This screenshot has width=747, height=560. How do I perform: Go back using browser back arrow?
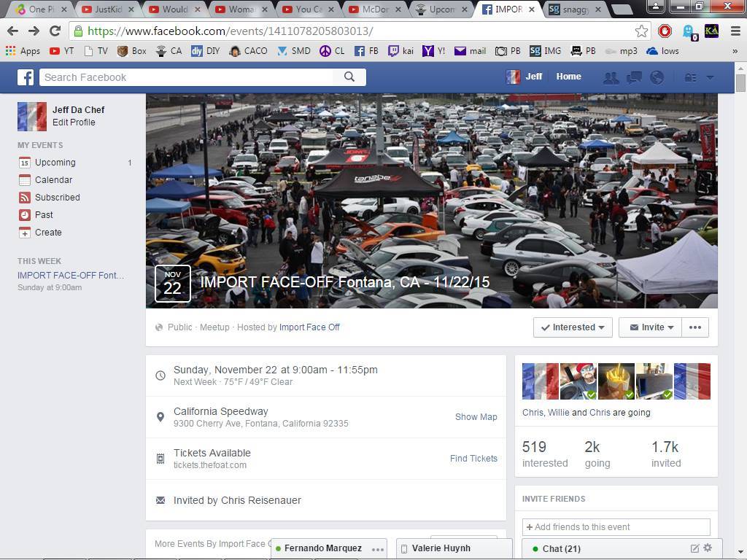13,31
